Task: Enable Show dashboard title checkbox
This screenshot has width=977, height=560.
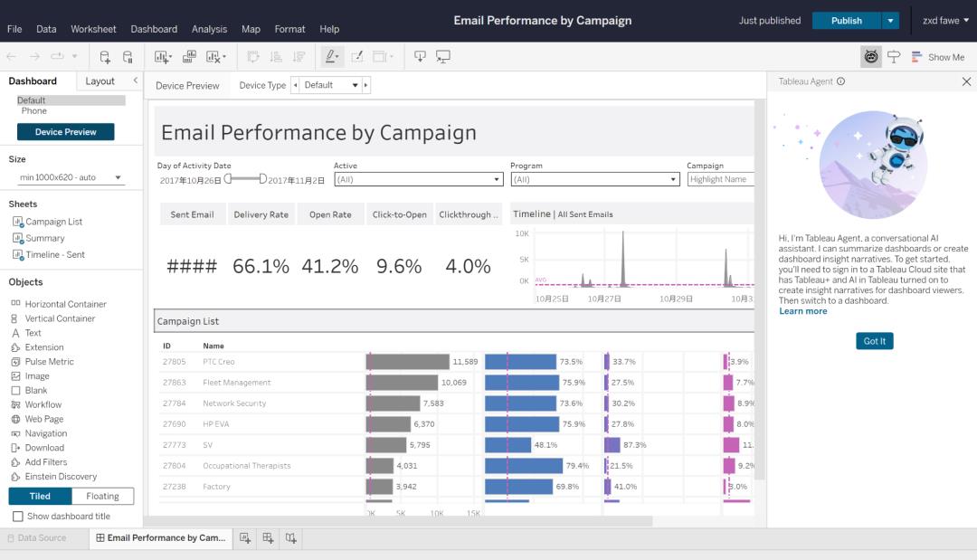Action: [18, 517]
